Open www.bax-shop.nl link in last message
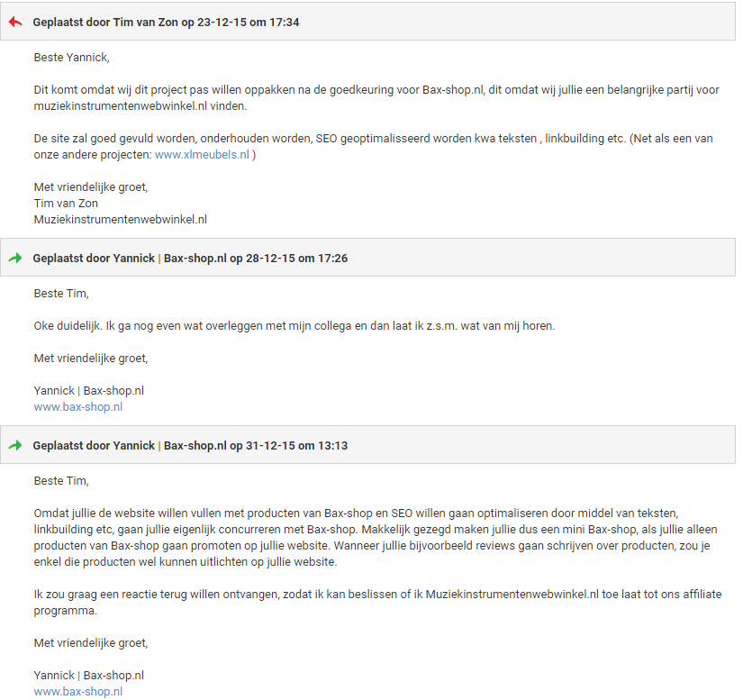This screenshot has height=700, width=743. click(x=78, y=692)
